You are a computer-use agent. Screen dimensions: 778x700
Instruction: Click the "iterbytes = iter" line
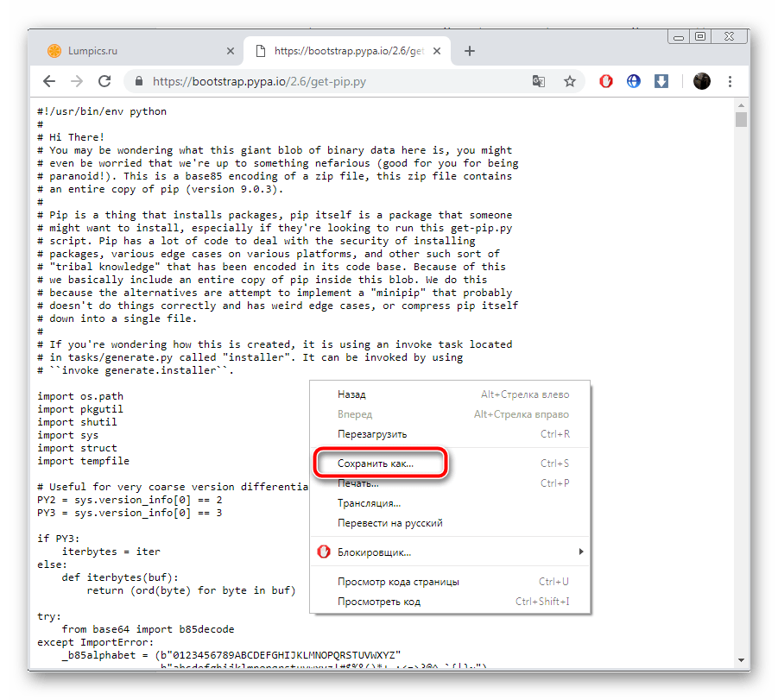[111, 552]
